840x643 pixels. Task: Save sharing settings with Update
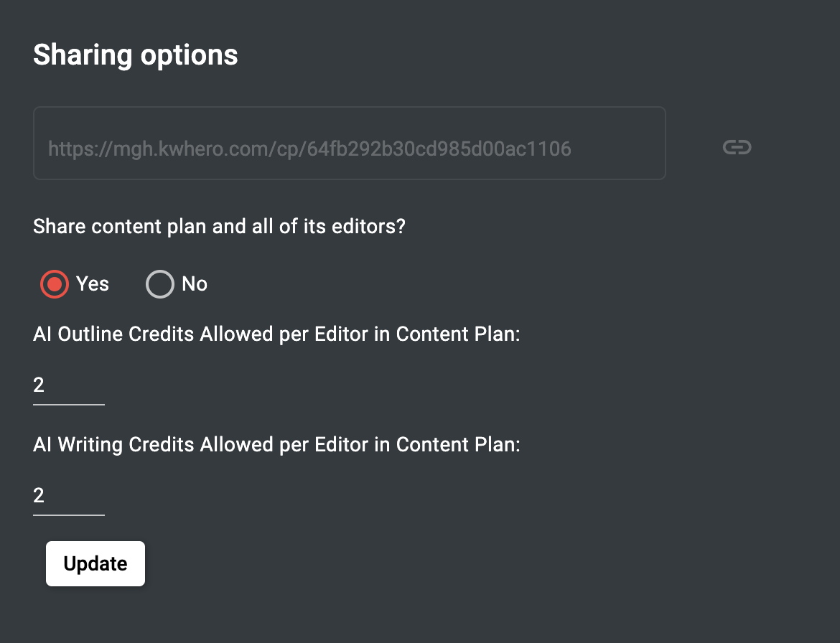pyautogui.click(x=95, y=564)
